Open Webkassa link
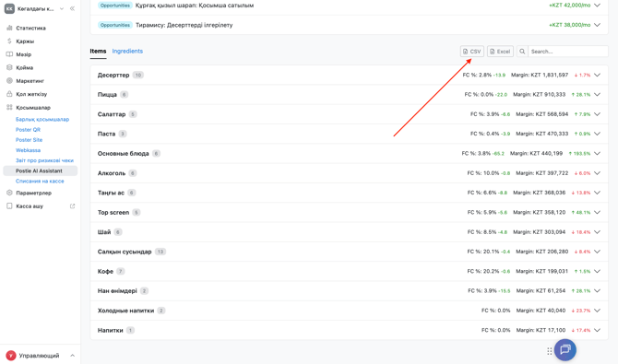This screenshot has height=364, width=618. pos(28,150)
